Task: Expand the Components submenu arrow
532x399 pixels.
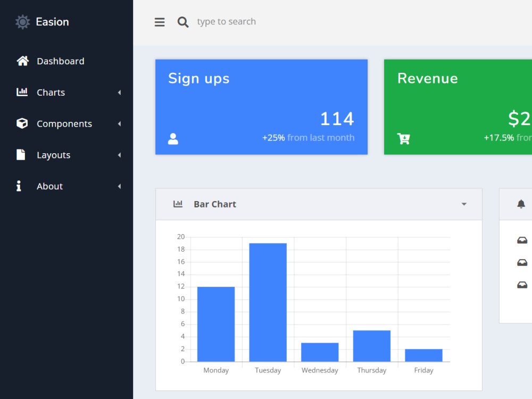Action: click(x=119, y=124)
